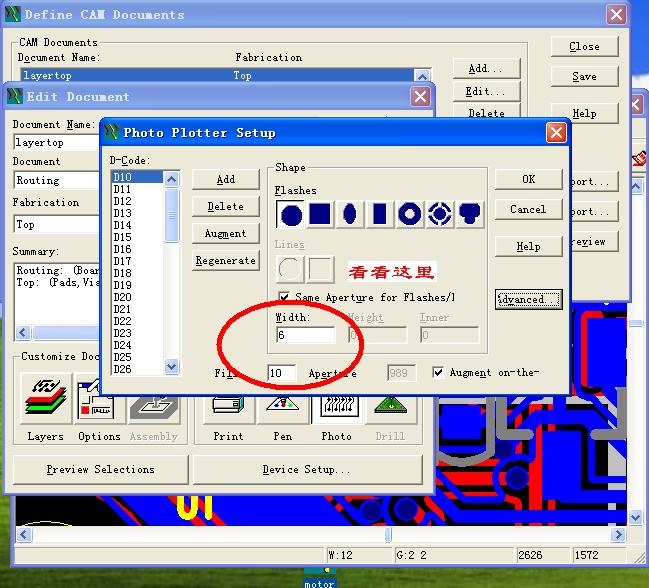Select D18 in D-Code list
The image size is (649, 588).
pos(137,273)
